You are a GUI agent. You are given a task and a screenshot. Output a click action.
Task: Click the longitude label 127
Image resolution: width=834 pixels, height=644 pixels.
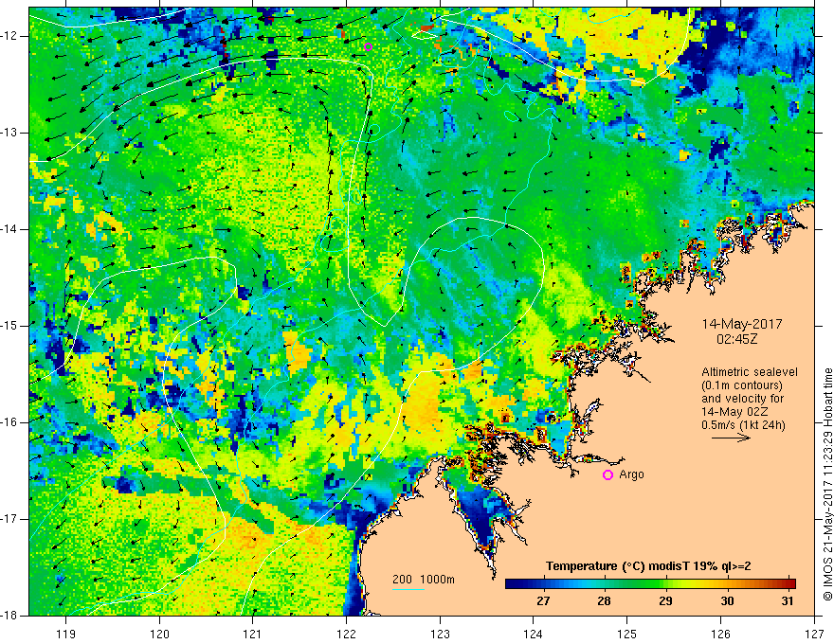pos(814,634)
